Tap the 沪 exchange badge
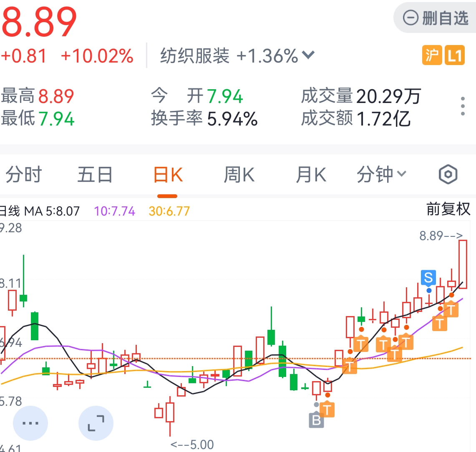Viewport: 476px width, 452px height. click(x=432, y=55)
